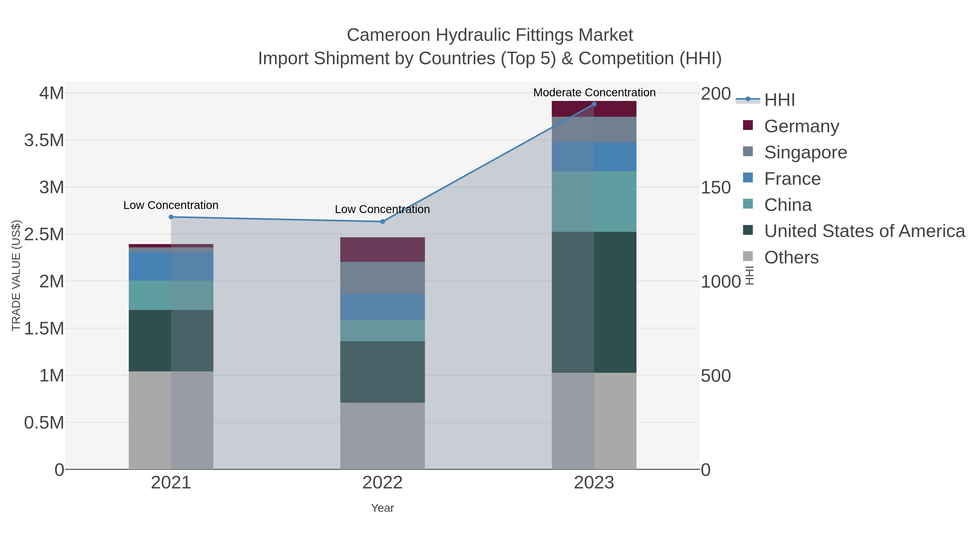Click the 2022 China bar segment
980x551 pixels.
coord(383,330)
